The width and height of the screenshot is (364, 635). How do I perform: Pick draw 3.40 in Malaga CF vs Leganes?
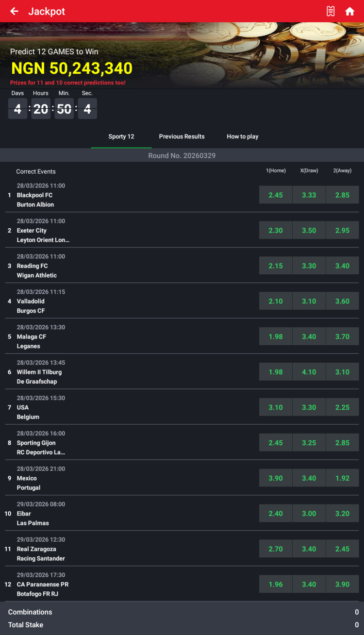[x=309, y=337]
